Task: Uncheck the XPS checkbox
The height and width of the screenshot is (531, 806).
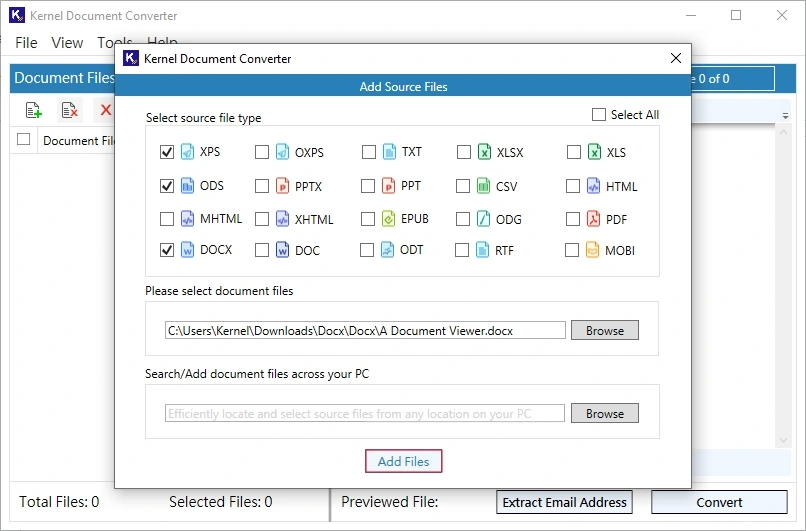Action: point(167,152)
